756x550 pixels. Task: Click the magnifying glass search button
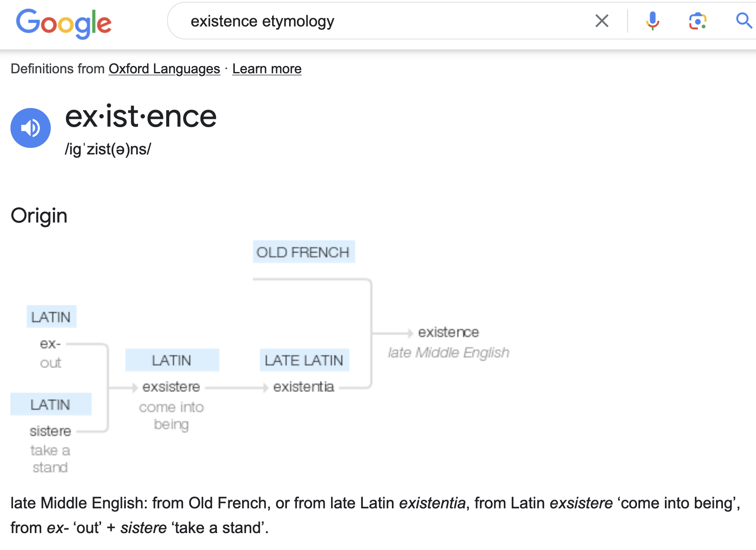(x=743, y=21)
